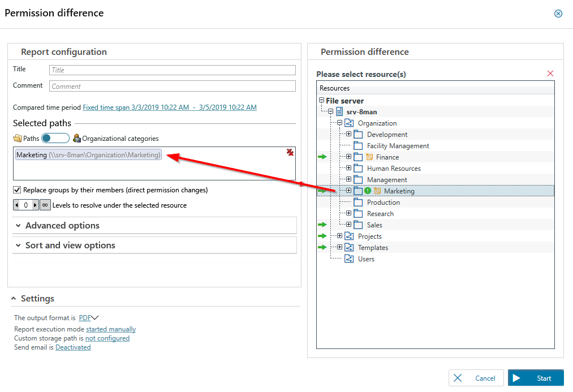This screenshot has width=573, height=392.
Task: Click the Users share icon in the tree
Action: coord(349,259)
